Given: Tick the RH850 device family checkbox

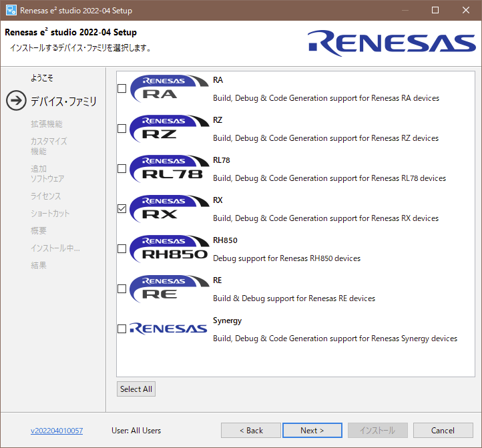Looking at the screenshot, I should 122,249.
